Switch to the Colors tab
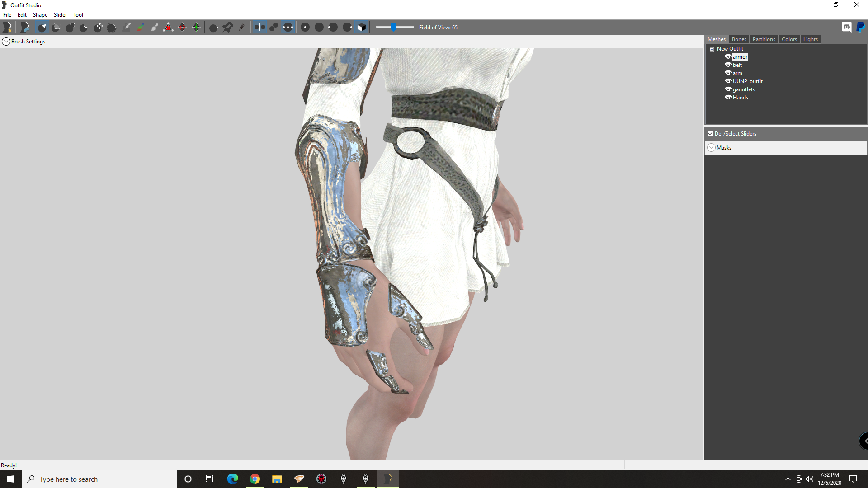This screenshot has height=488, width=868. (x=789, y=39)
